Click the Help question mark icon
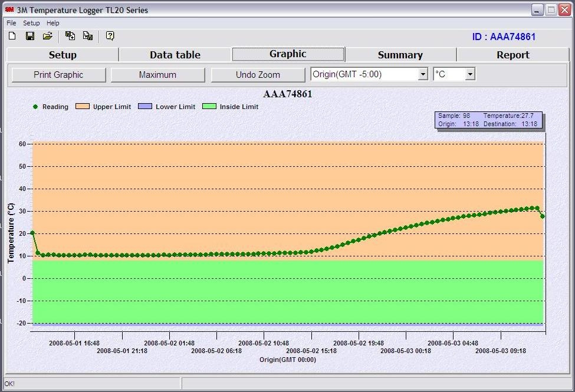 point(110,35)
